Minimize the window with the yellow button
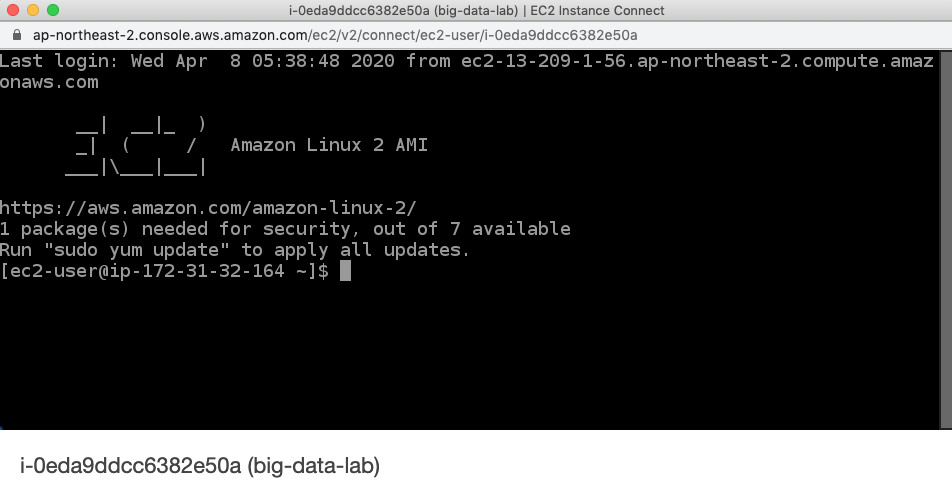Screen dimensions: 952x484 32,11
